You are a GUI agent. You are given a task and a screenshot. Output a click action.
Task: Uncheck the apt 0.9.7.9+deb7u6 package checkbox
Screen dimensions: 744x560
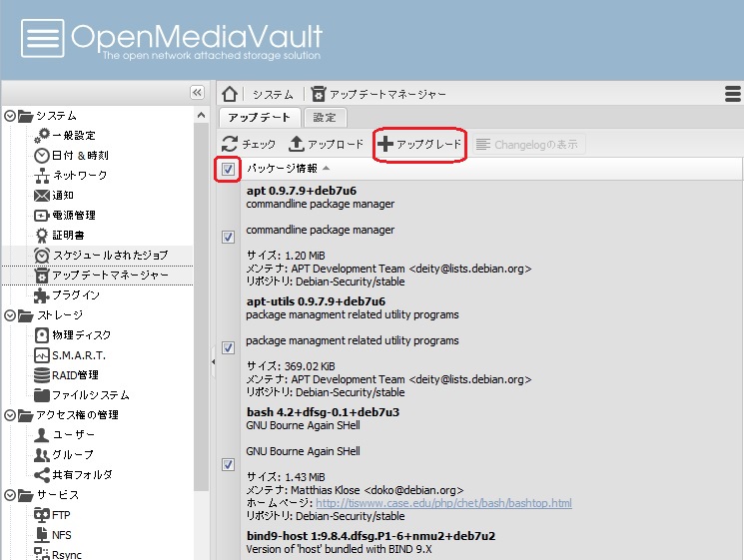point(229,237)
